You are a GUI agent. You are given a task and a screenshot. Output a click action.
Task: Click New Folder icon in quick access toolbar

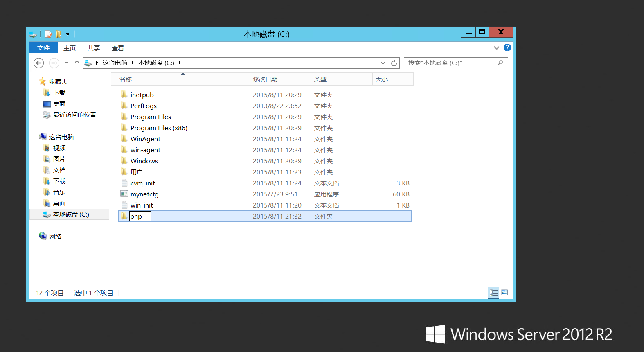point(59,34)
